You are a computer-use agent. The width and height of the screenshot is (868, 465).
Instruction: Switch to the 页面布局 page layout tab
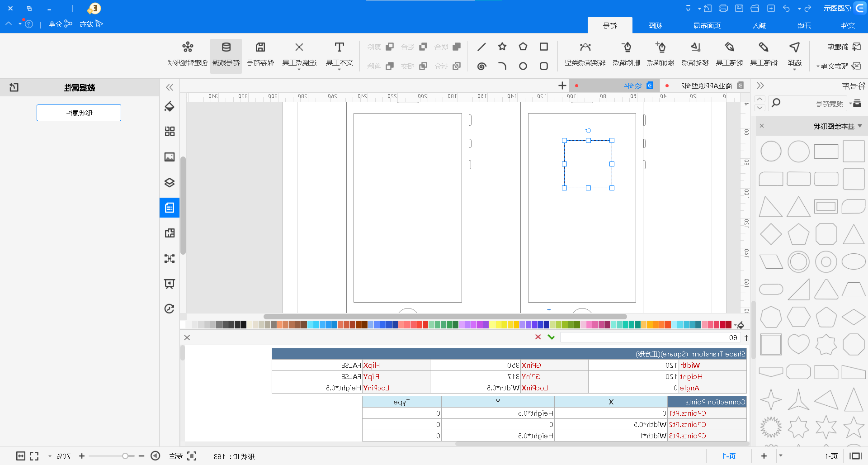pyautogui.click(x=707, y=25)
